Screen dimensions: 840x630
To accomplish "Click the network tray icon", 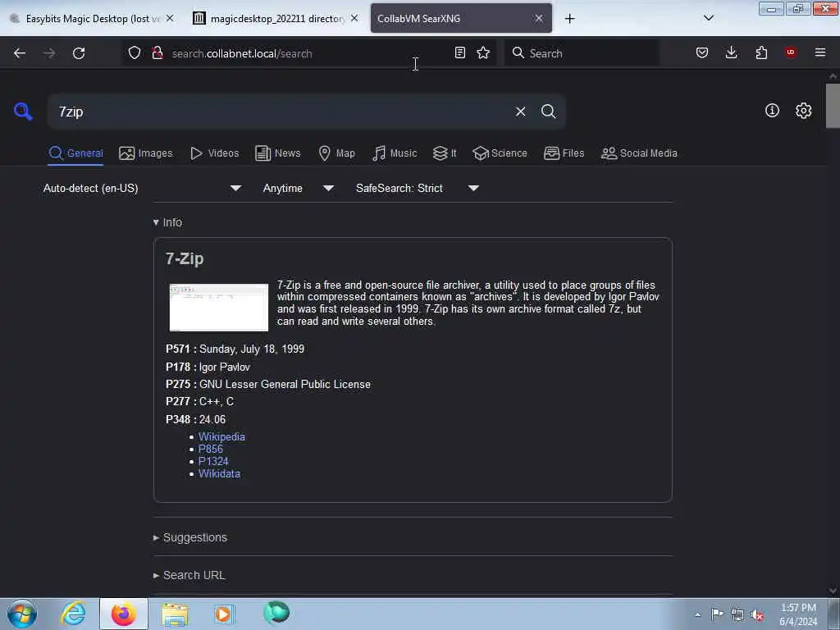I will click(737, 614).
